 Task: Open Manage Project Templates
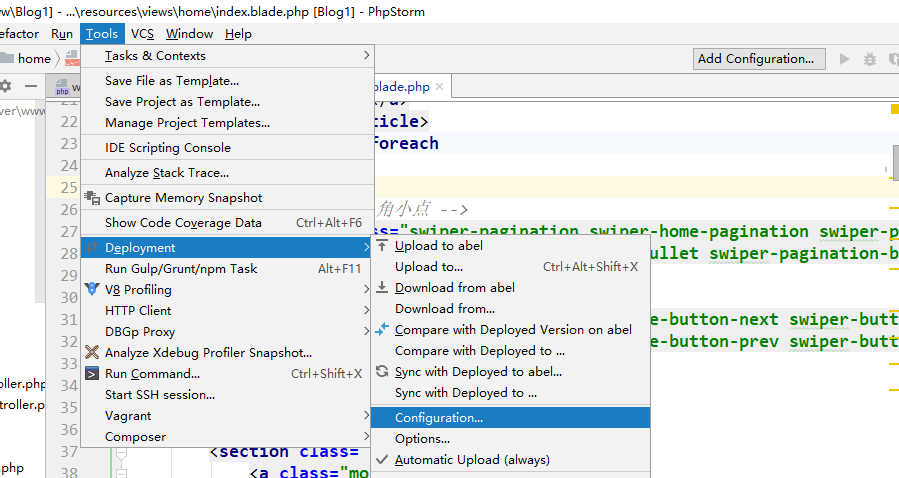point(228,123)
